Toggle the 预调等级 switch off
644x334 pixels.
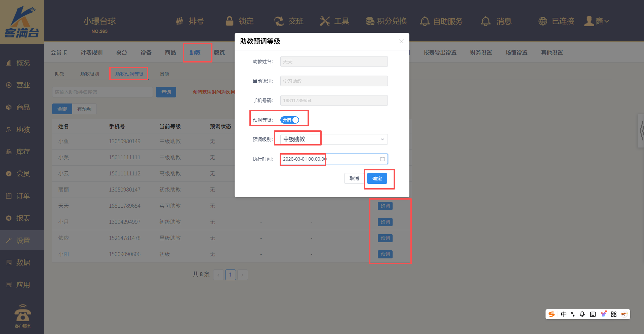pos(290,120)
